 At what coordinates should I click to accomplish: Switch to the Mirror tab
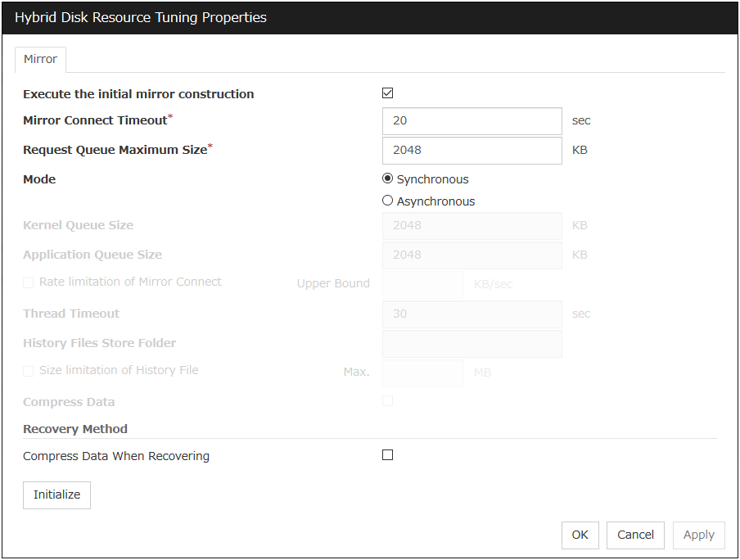(x=40, y=60)
